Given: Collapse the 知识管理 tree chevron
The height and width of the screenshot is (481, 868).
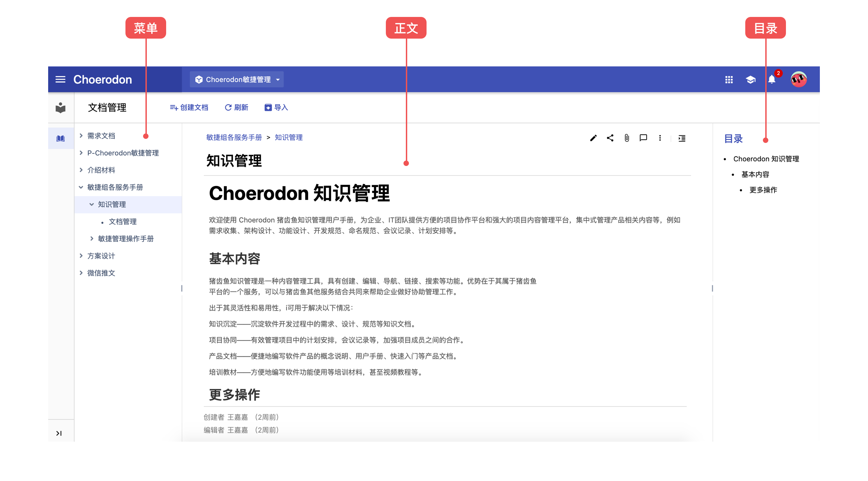Looking at the screenshot, I should click(92, 204).
